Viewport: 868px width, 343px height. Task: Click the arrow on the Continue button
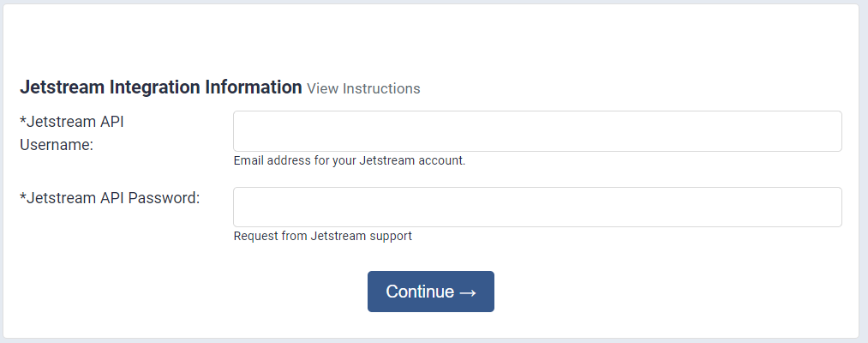pos(468,292)
